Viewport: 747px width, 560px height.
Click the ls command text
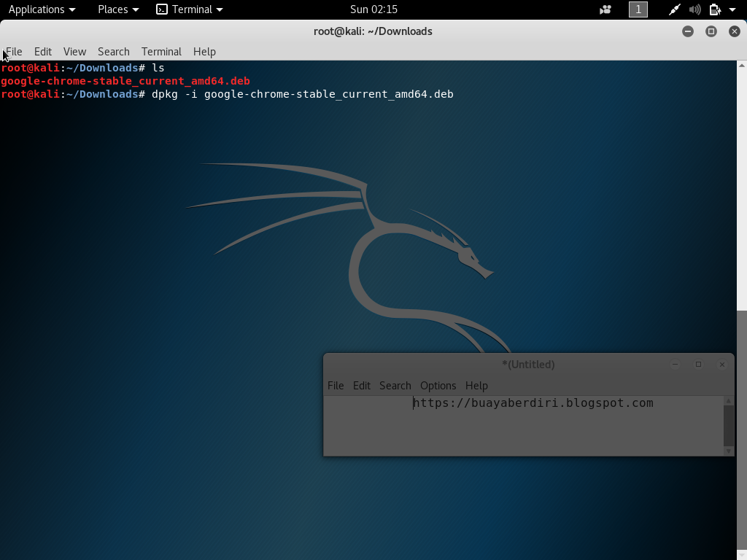tap(158, 68)
